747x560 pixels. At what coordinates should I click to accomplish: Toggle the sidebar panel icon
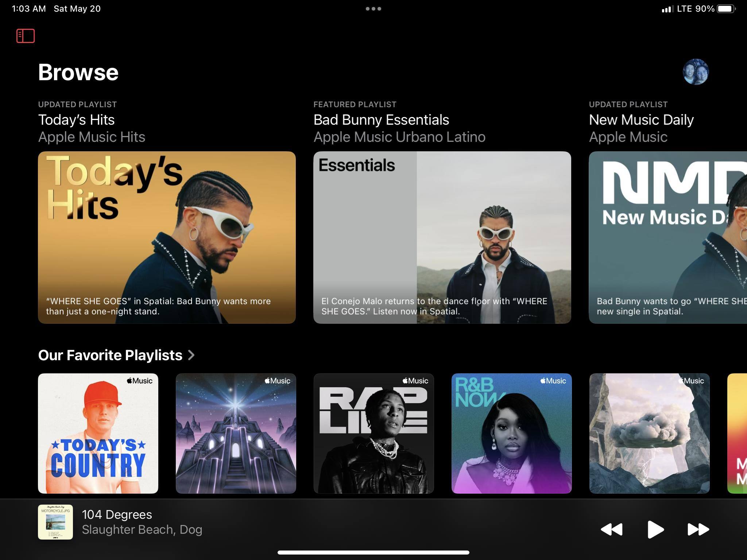[26, 36]
